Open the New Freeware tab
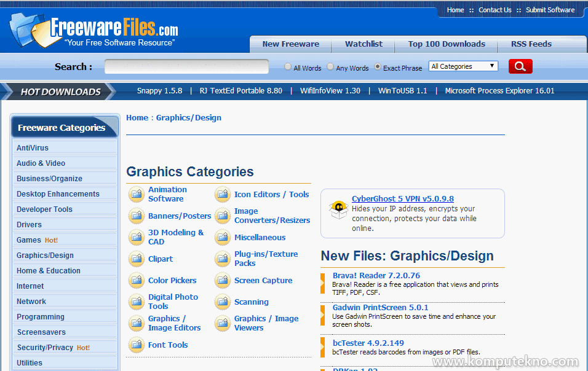Viewport: 588px width, 371px height. (x=291, y=44)
